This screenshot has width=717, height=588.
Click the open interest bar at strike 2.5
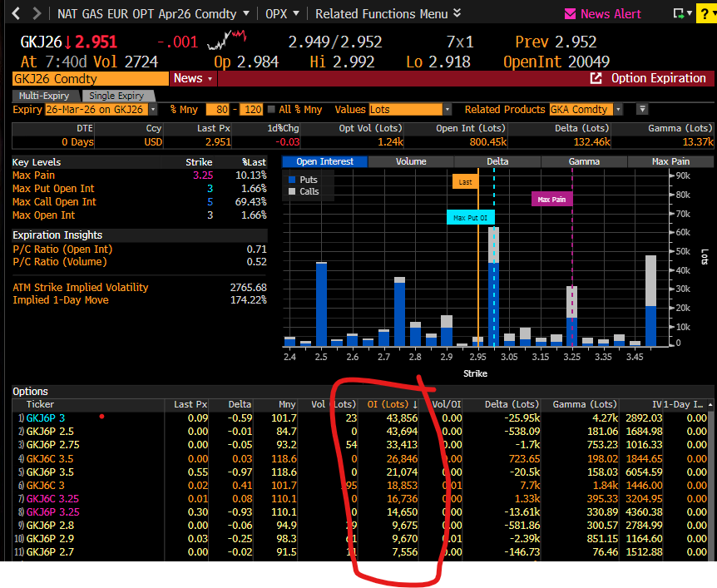click(x=321, y=304)
